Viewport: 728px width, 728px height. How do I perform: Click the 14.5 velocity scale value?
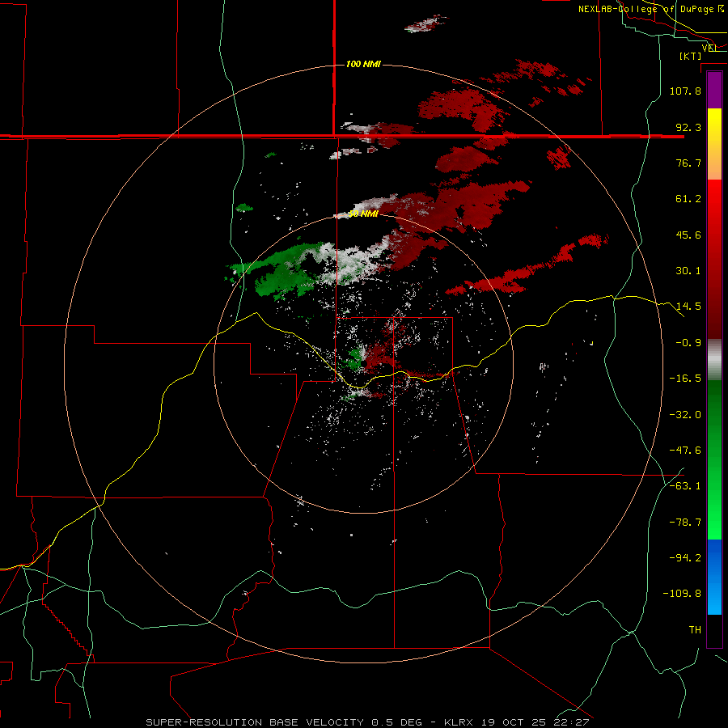tap(688, 307)
